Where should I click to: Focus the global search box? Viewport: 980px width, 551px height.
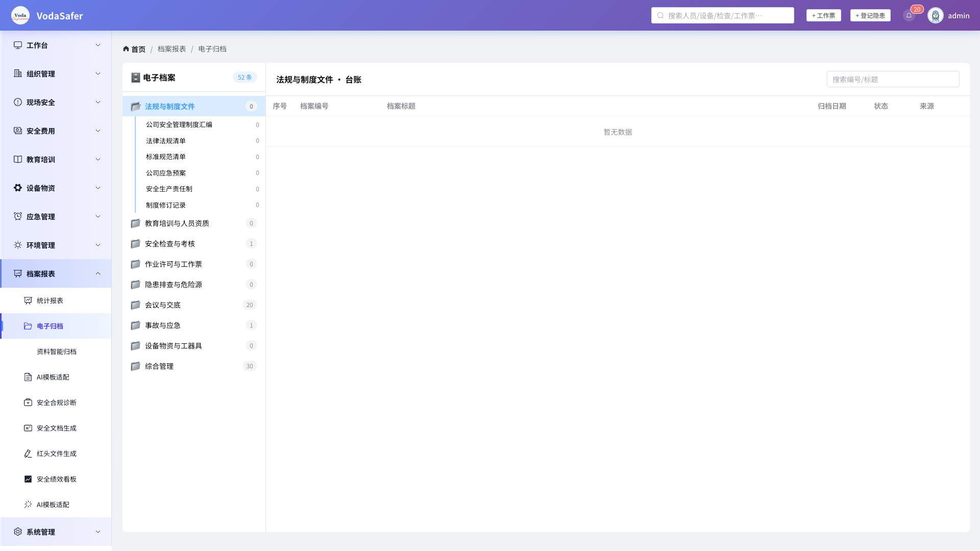click(722, 15)
